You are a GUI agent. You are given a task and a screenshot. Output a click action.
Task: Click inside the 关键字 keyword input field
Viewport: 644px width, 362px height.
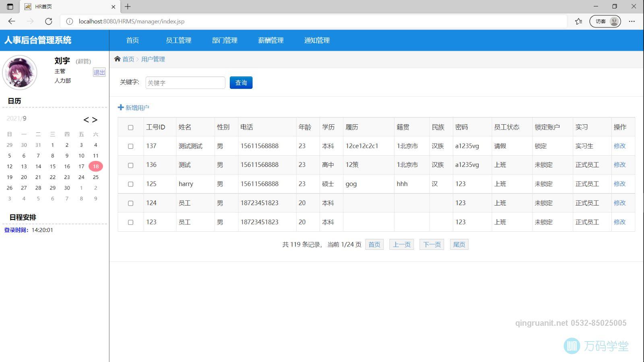pyautogui.click(x=185, y=82)
